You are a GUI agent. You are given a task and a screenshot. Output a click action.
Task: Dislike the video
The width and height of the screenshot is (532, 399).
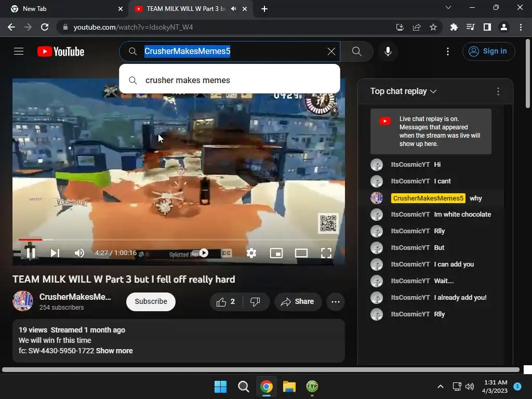pyautogui.click(x=256, y=302)
